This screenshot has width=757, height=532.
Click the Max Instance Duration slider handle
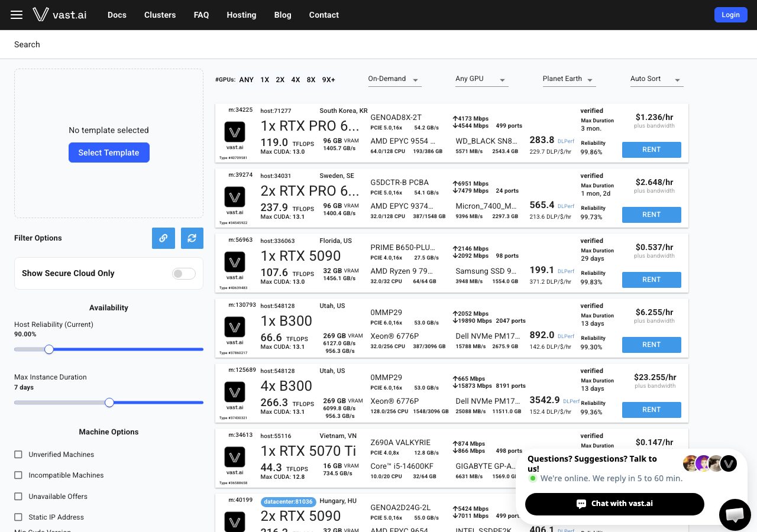tap(109, 403)
